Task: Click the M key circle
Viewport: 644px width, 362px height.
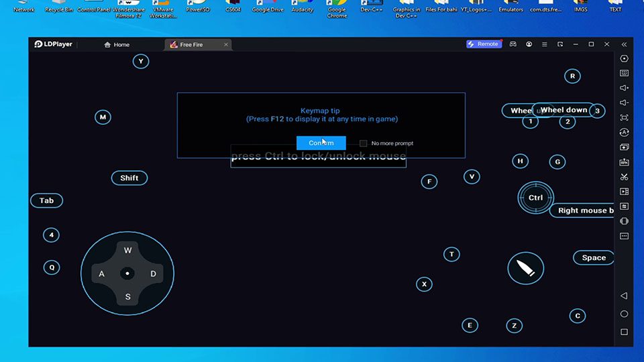Action: coord(103,117)
